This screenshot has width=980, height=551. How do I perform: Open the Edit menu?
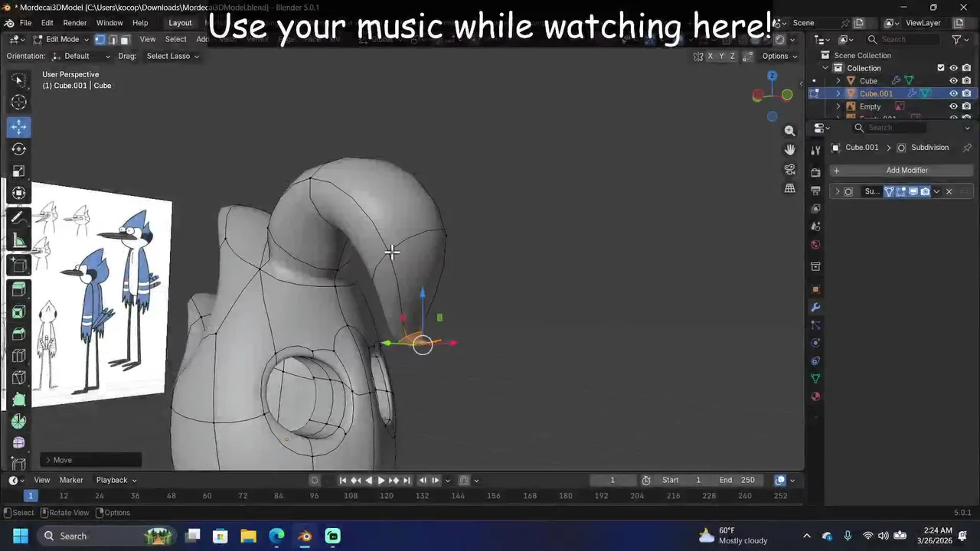(47, 23)
